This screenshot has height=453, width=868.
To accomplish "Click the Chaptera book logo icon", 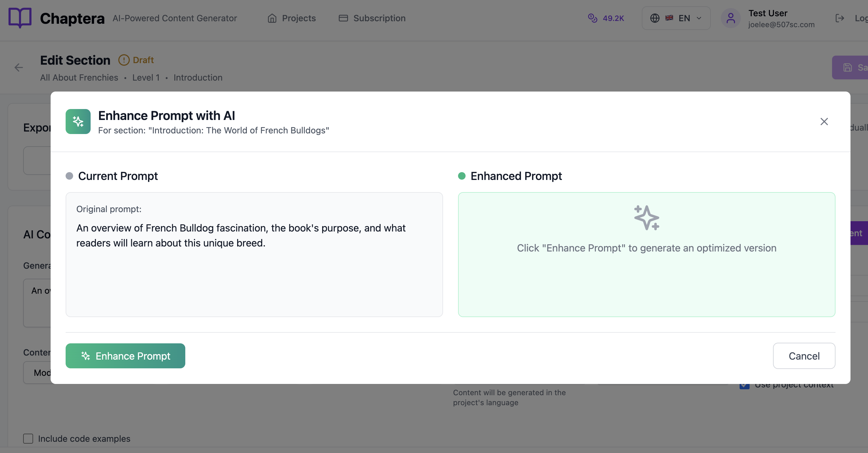I will click(x=20, y=18).
